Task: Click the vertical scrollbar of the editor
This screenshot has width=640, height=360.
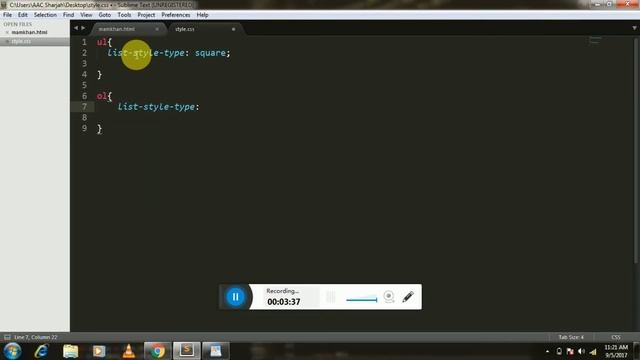Action: (x=636, y=151)
